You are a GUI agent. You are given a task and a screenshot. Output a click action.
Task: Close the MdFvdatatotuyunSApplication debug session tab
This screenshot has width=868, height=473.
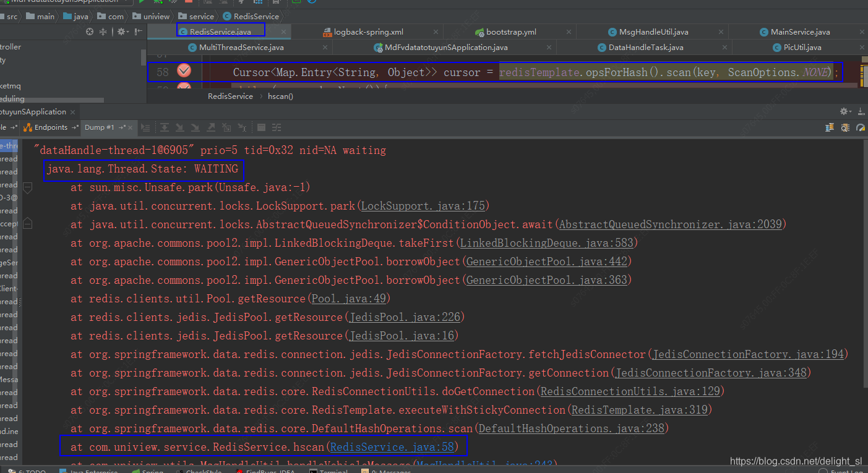pos(72,112)
